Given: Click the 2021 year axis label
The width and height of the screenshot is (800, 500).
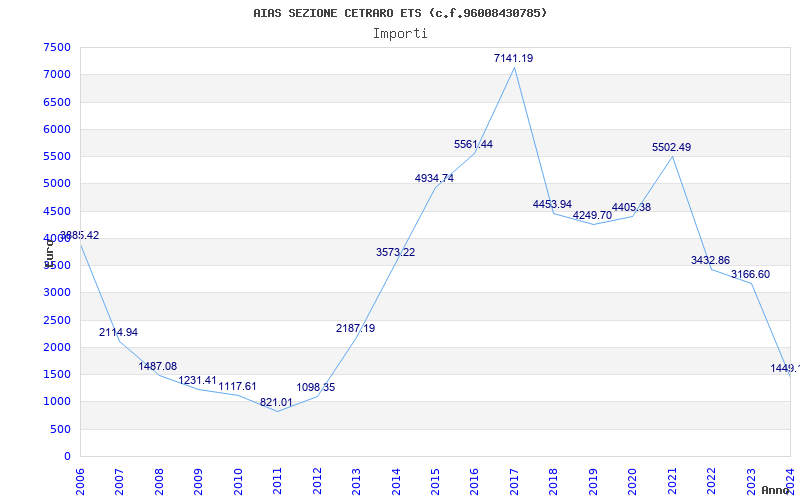Looking at the screenshot, I should click(672, 482).
